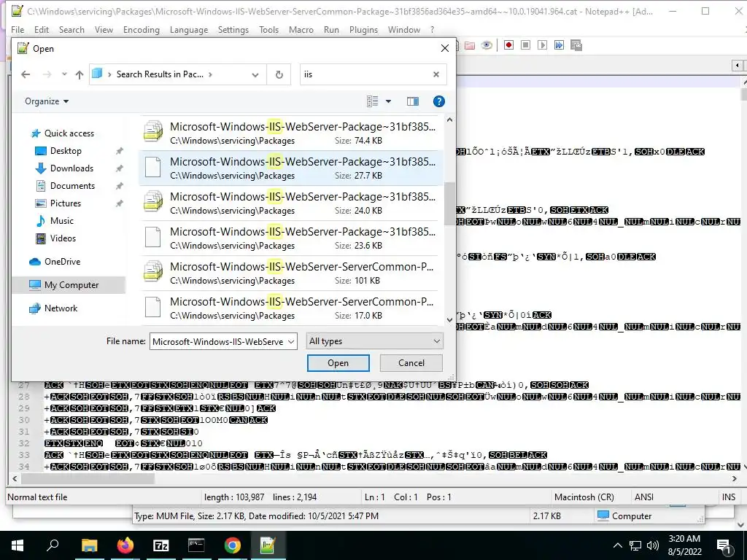The width and height of the screenshot is (747, 560).
Task: Select Desktop in navigation pane
Action: point(66,151)
